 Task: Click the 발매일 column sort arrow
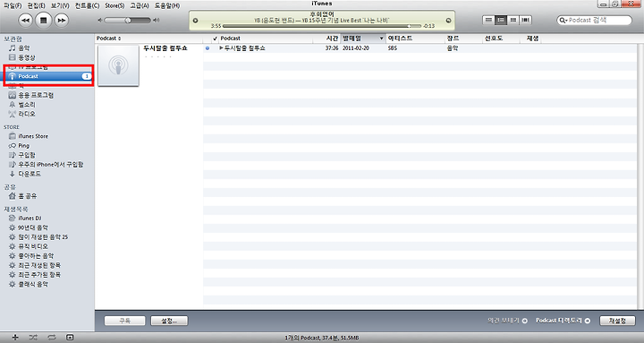(x=381, y=39)
